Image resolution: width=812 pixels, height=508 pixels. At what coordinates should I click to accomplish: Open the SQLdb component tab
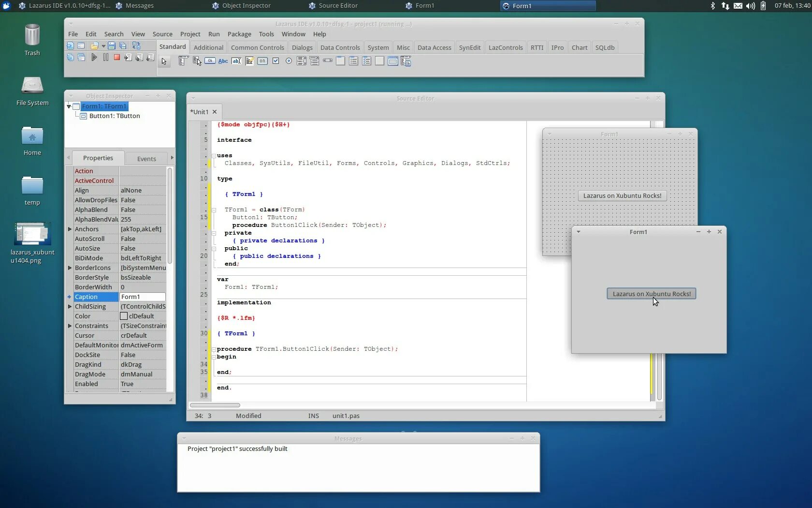click(x=605, y=47)
